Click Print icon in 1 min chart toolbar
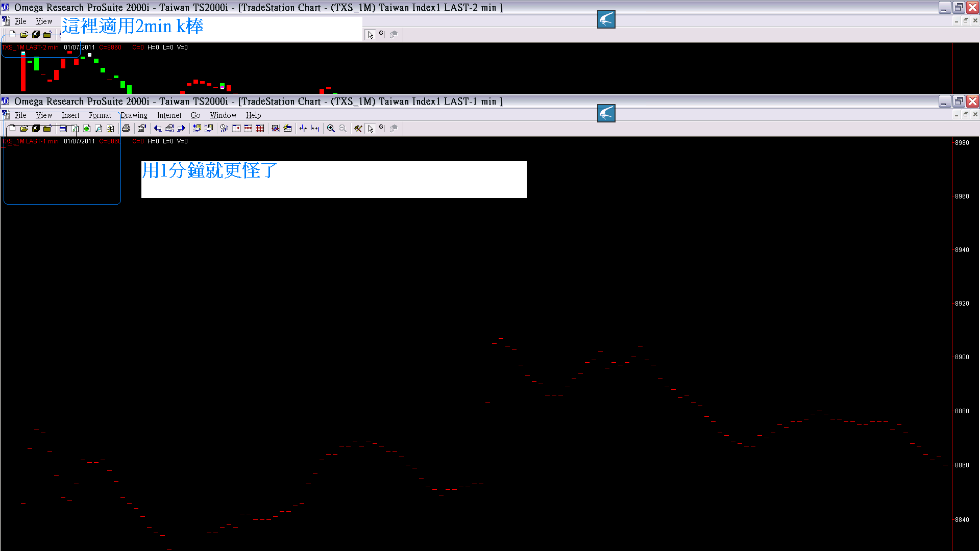The image size is (980, 551). (x=126, y=129)
